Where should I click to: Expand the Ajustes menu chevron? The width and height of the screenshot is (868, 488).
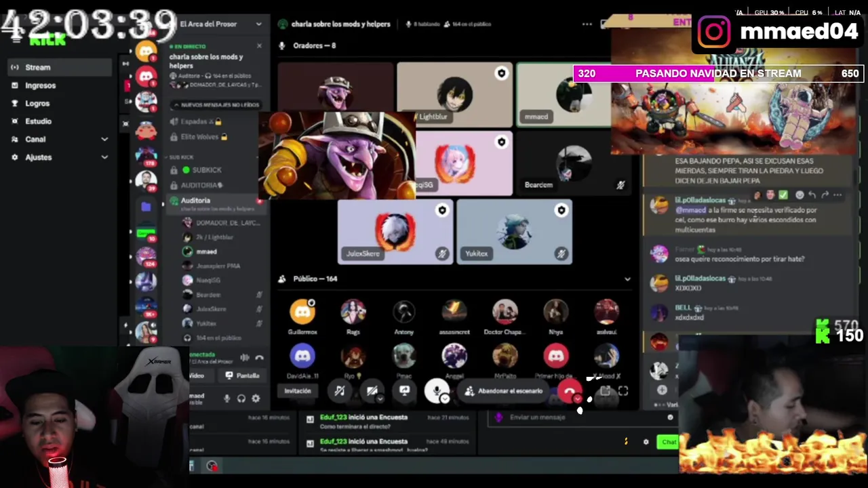coord(104,157)
